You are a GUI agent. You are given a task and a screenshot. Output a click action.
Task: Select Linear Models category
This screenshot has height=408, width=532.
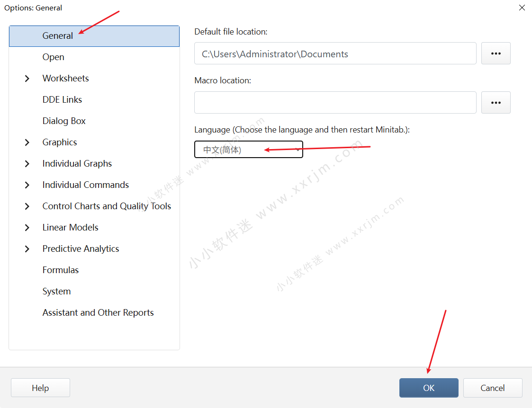tap(70, 227)
